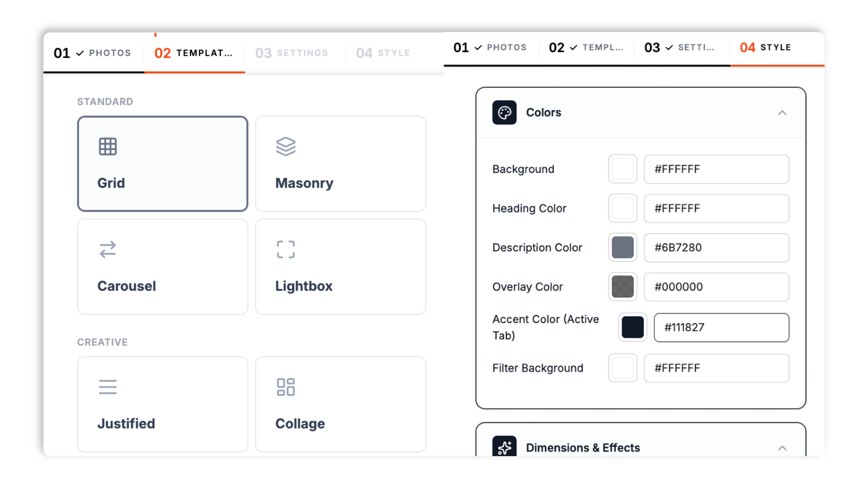The width and height of the screenshot is (868, 488).
Task: Open step 03 Settings in right panel
Action: 679,47
